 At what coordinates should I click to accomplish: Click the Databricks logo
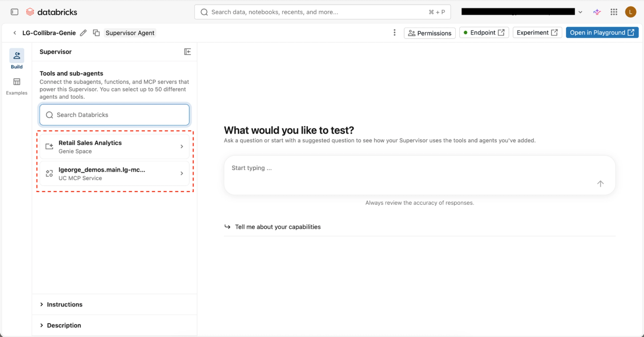tap(51, 12)
